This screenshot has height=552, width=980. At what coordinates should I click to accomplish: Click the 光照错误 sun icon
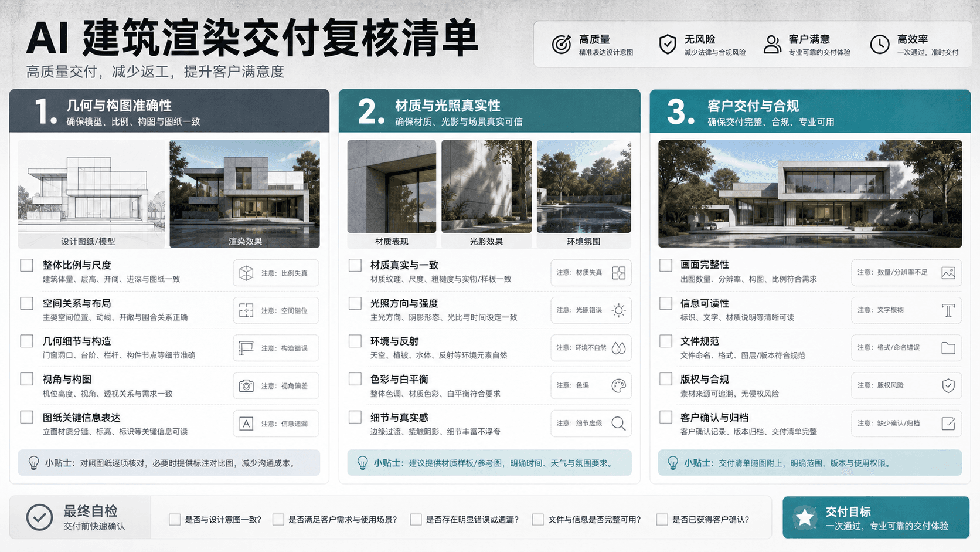coord(618,310)
